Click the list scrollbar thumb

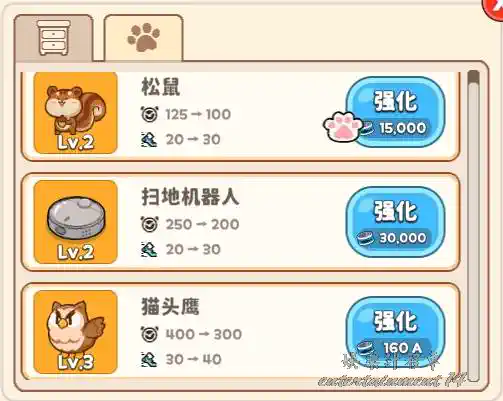point(473,77)
